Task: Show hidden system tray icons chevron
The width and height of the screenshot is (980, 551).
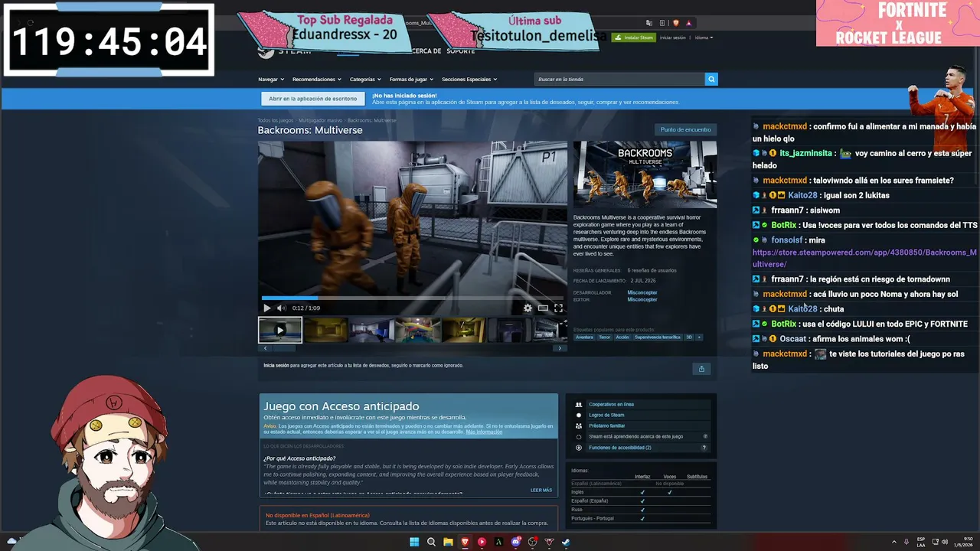Action: pyautogui.click(x=893, y=542)
